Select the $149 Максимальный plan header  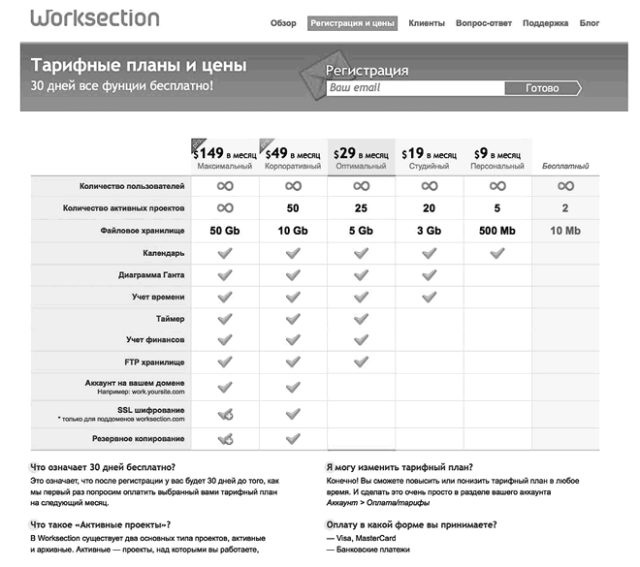pos(225,157)
